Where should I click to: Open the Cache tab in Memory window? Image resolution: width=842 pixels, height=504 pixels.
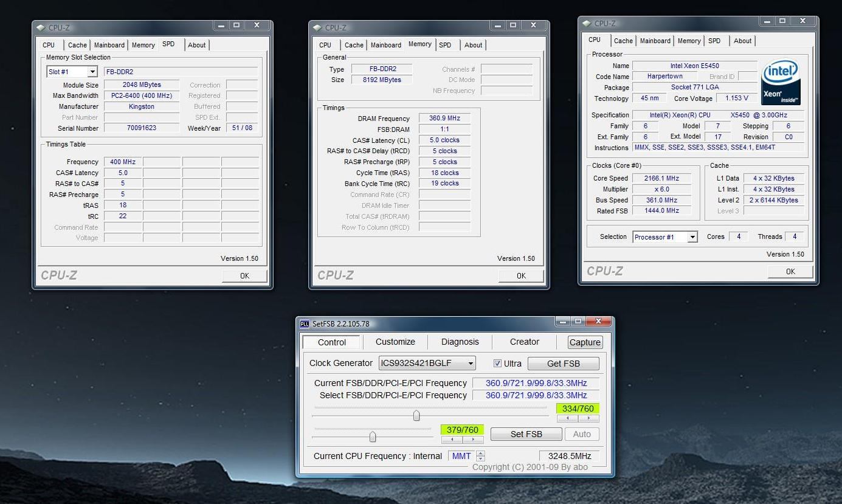click(354, 45)
